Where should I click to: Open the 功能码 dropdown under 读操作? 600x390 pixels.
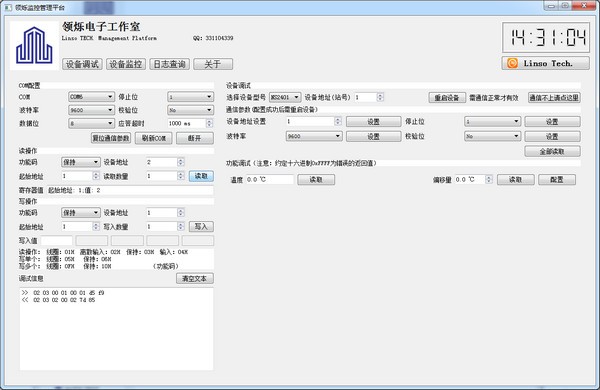coord(81,162)
